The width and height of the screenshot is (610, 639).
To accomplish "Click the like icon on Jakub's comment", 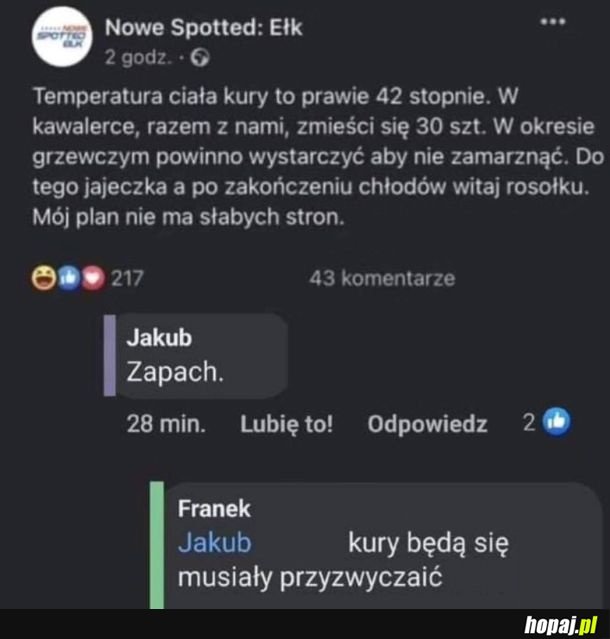I will coord(555,423).
